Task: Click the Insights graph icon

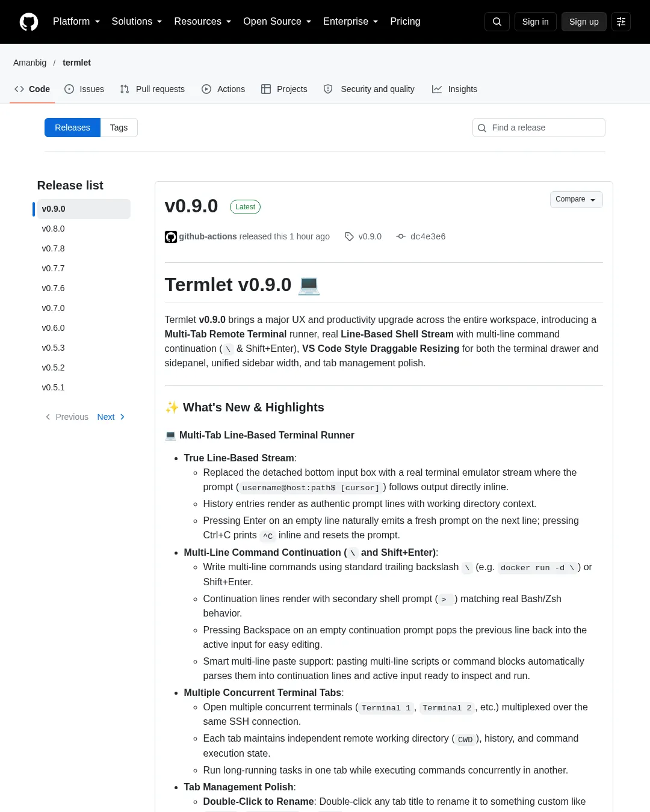Action: click(x=437, y=89)
